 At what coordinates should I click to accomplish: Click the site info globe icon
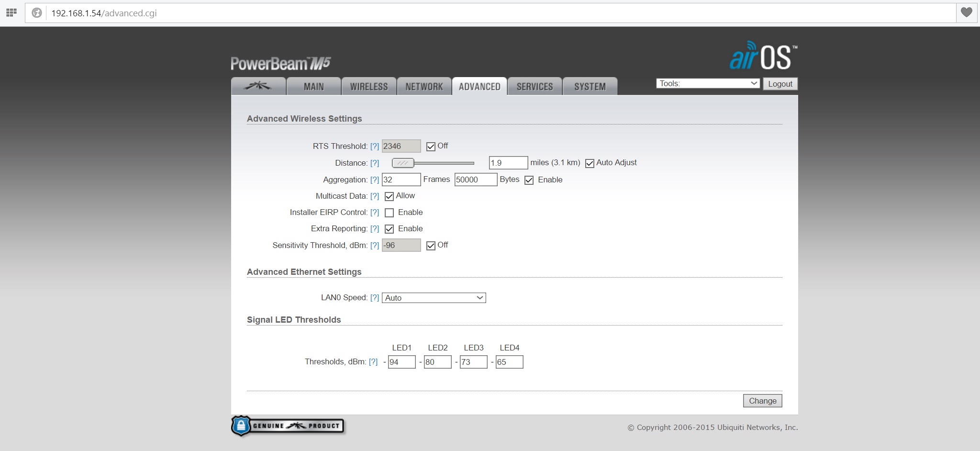(x=37, y=13)
